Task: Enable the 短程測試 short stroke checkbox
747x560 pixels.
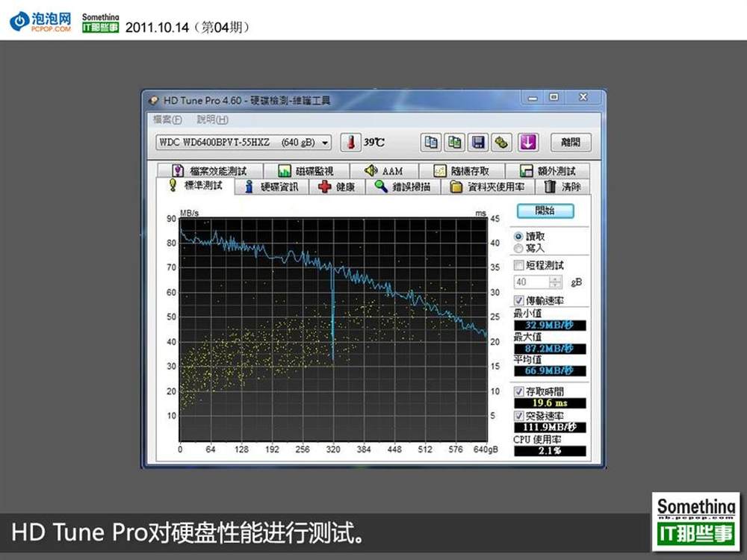Action: pos(519,265)
